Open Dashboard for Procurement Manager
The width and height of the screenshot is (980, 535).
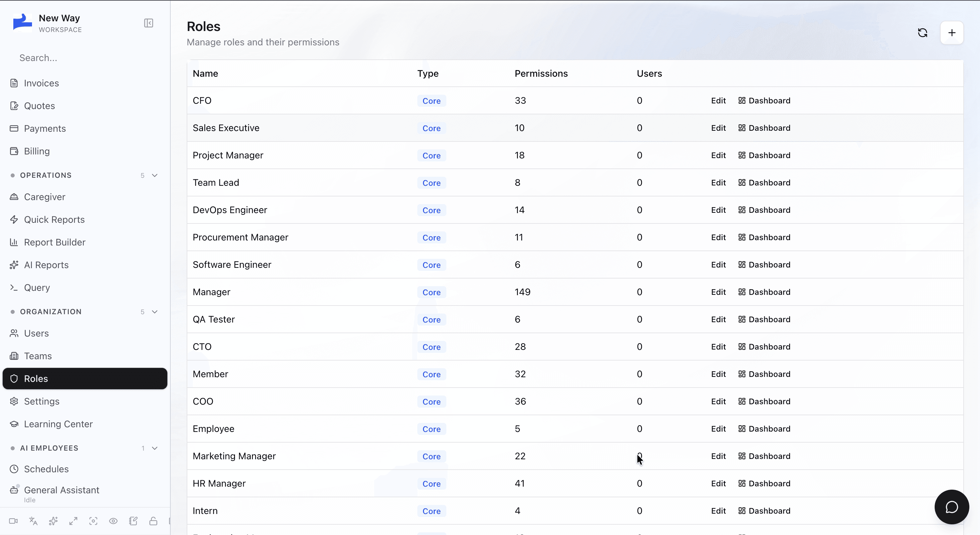click(764, 237)
